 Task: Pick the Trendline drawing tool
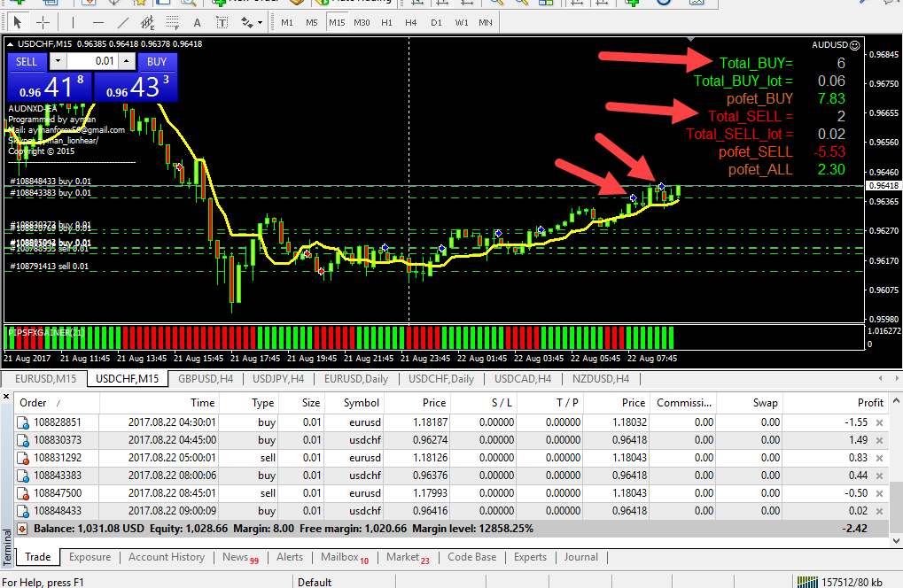(122, 22)
